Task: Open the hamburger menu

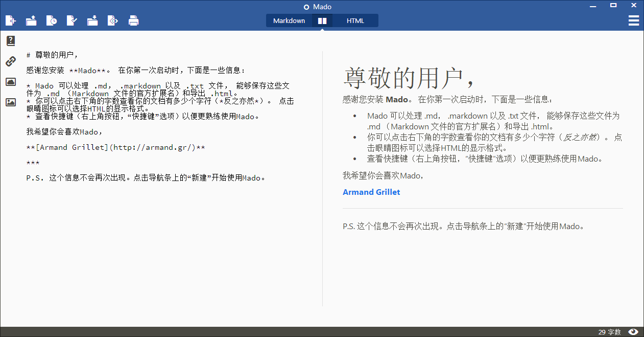Action: click(633, 20)
